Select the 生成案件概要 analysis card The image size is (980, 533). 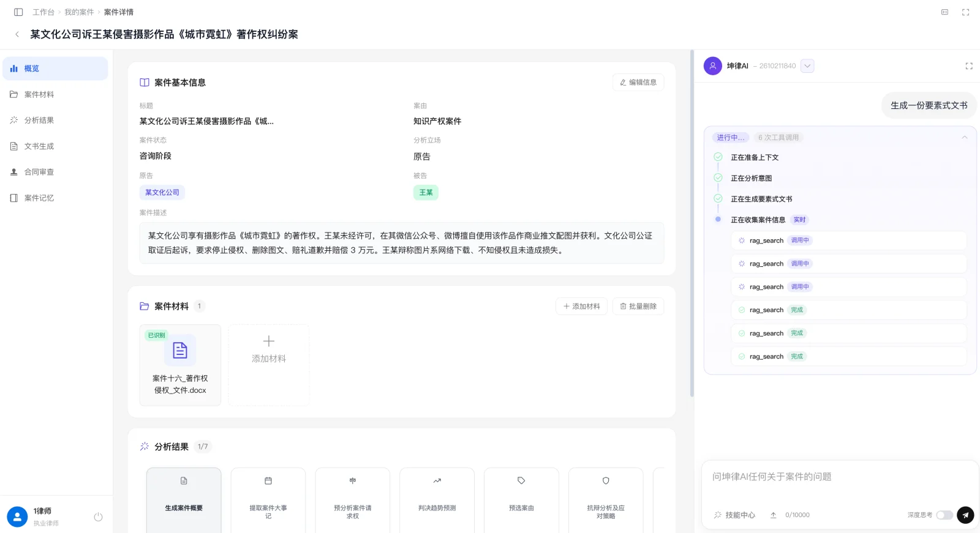point(184,501)
